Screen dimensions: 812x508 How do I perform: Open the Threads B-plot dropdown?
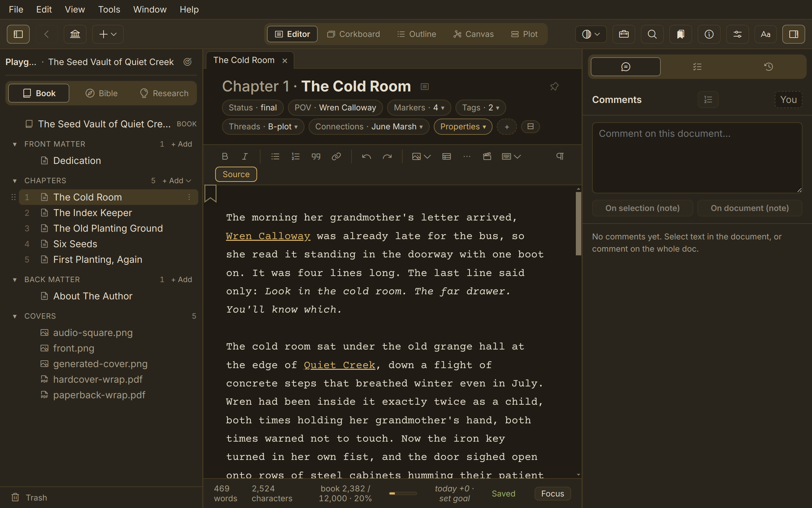pyautogui.click(x=263, y=127)
